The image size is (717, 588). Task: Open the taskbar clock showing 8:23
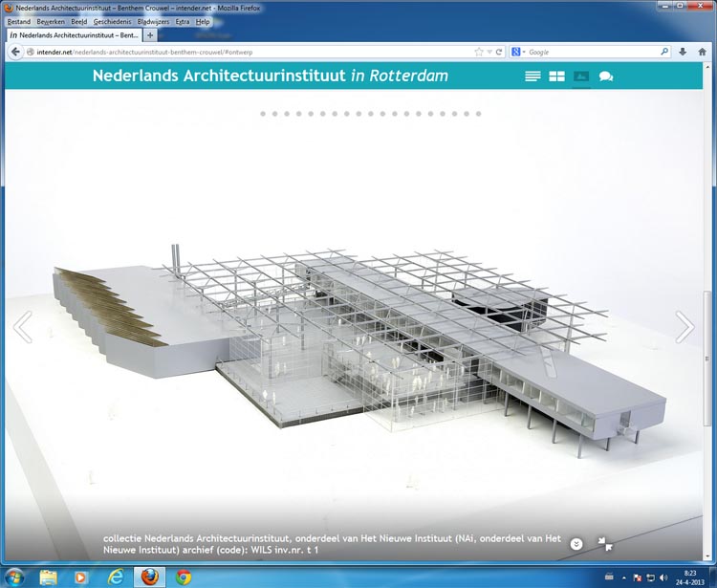[689, 577]
